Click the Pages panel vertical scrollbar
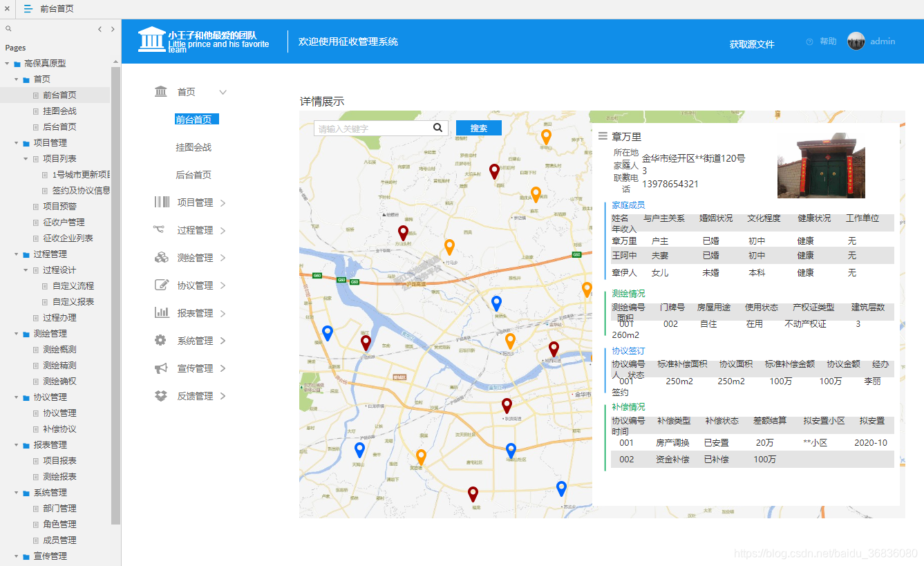 (x=115, y=295)
